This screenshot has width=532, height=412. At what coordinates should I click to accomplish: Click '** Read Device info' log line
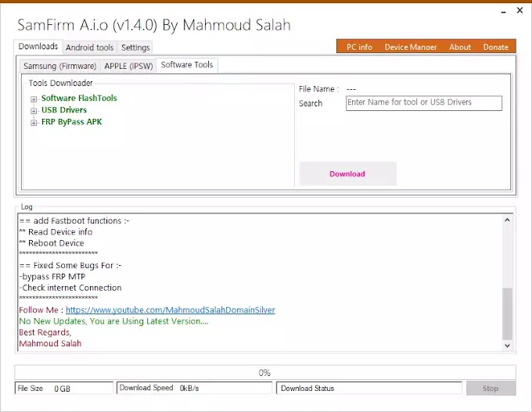tap(56, 232)
